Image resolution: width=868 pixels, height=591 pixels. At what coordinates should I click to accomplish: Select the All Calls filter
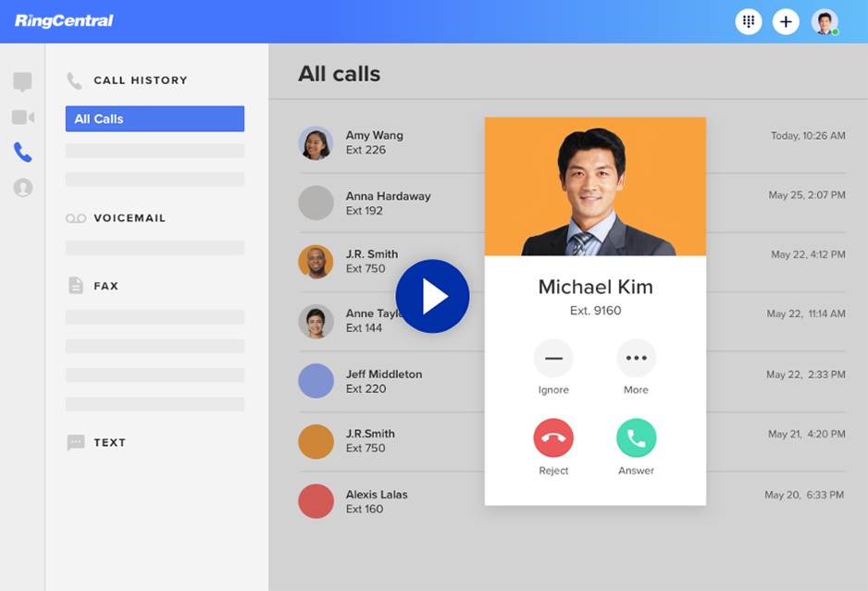[155, 118]
